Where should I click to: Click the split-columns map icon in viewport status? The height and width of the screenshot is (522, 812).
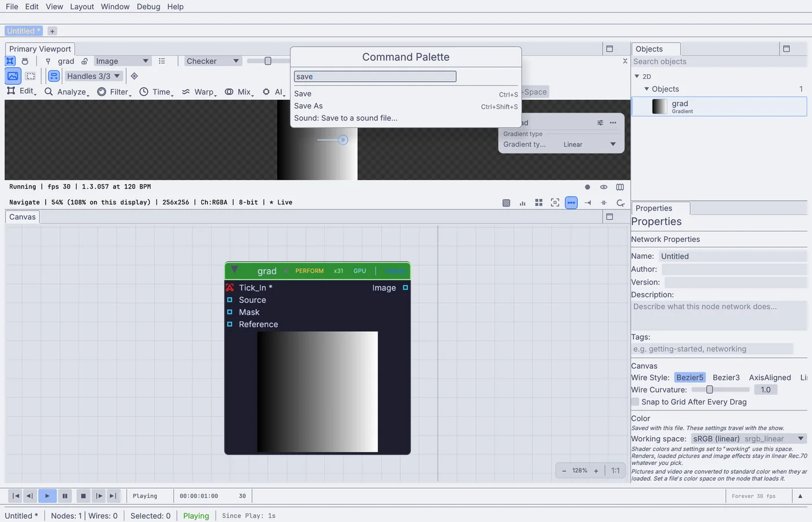[x=620, y=187]
